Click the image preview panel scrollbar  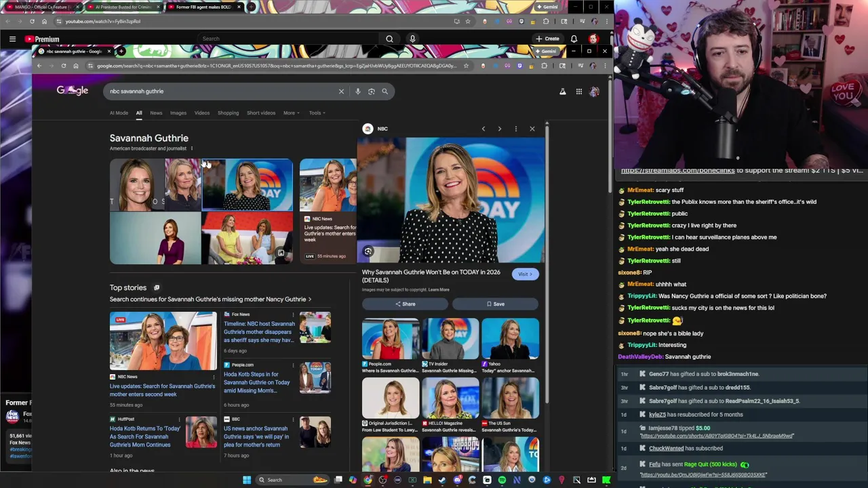[x=546, y=264]
